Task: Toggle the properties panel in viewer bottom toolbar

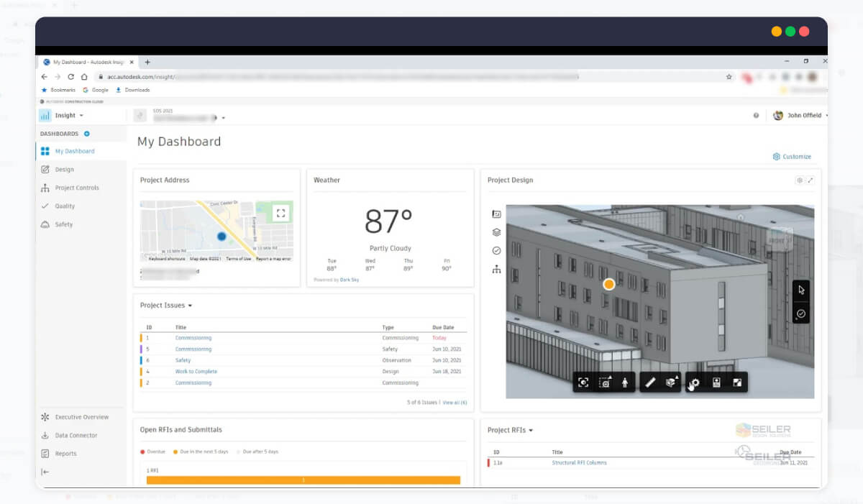Action: click(x=716, y=382)
